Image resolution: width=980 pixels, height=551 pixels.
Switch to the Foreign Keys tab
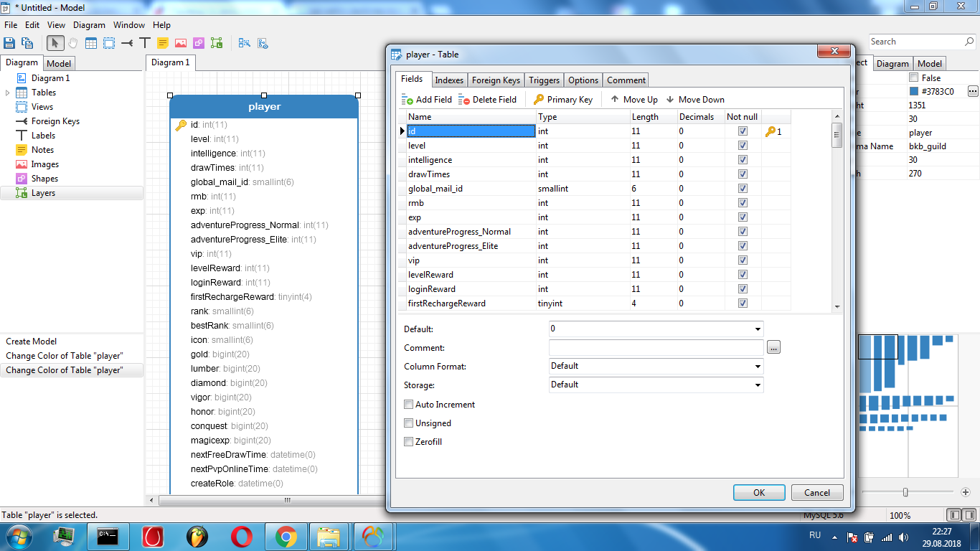coord(496,80)
